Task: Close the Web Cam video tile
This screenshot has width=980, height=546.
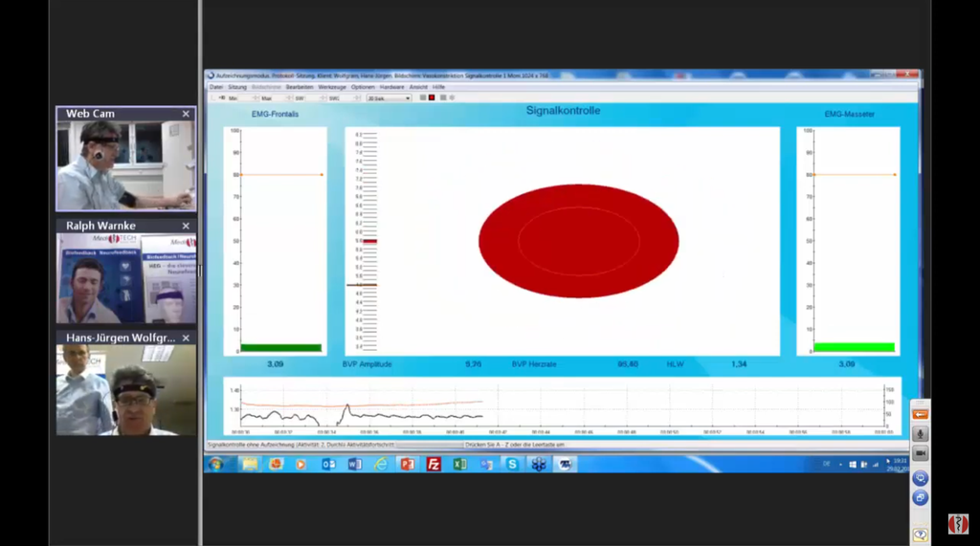Action: point(186,114)
